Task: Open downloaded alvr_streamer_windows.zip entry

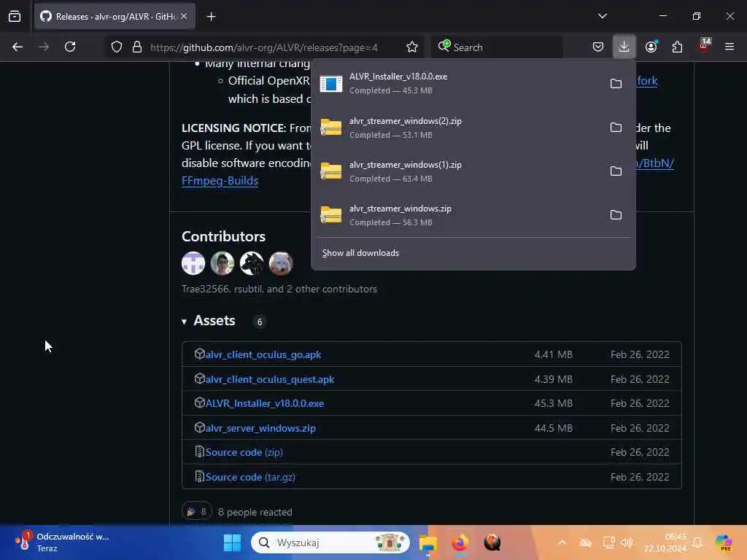Action: coord(457,215)
